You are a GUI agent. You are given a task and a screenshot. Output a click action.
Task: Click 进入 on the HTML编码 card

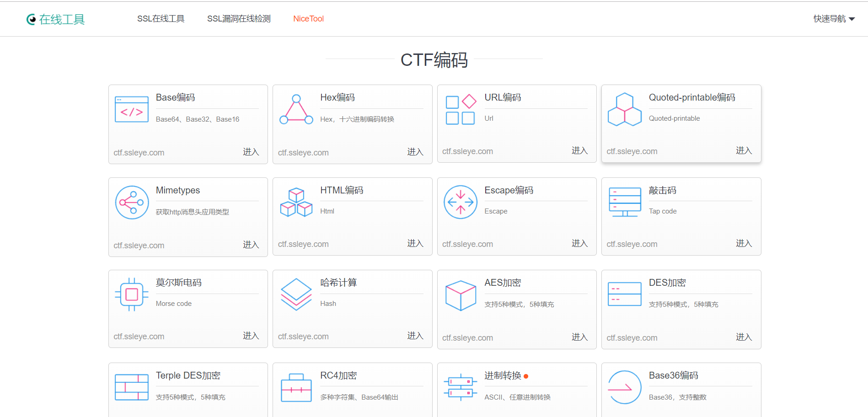point(415,243)
